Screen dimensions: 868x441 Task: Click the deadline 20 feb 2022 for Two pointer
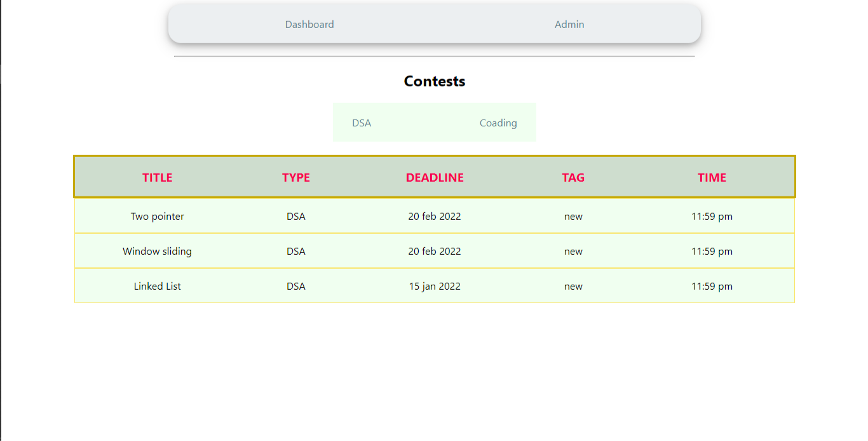(x=435, y=216)
